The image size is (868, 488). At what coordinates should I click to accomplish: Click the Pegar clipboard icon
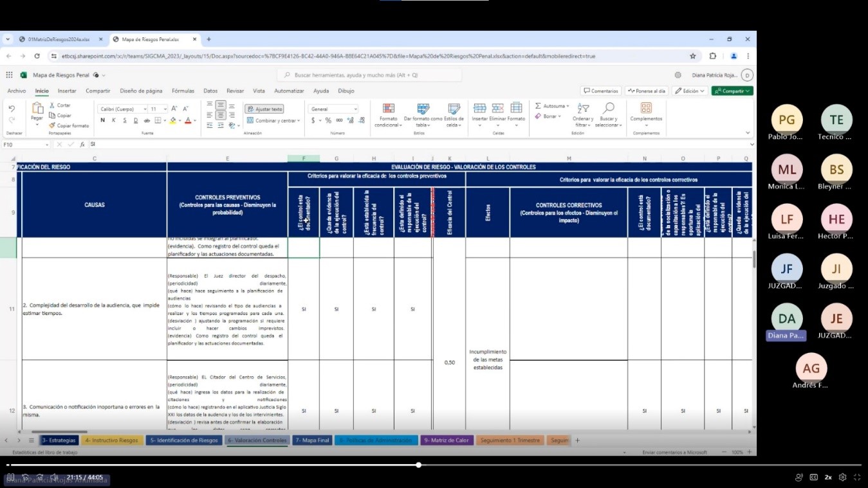tap(37, 108)
